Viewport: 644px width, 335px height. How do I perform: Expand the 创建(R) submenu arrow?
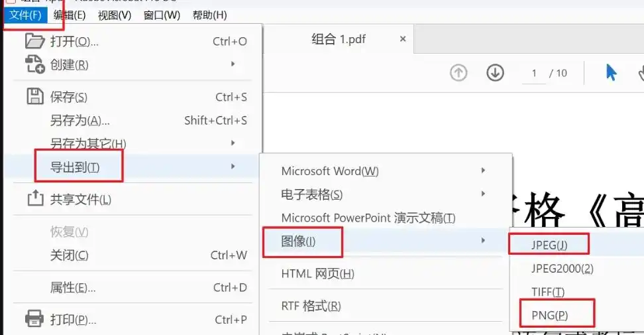[x=233, y=64]
